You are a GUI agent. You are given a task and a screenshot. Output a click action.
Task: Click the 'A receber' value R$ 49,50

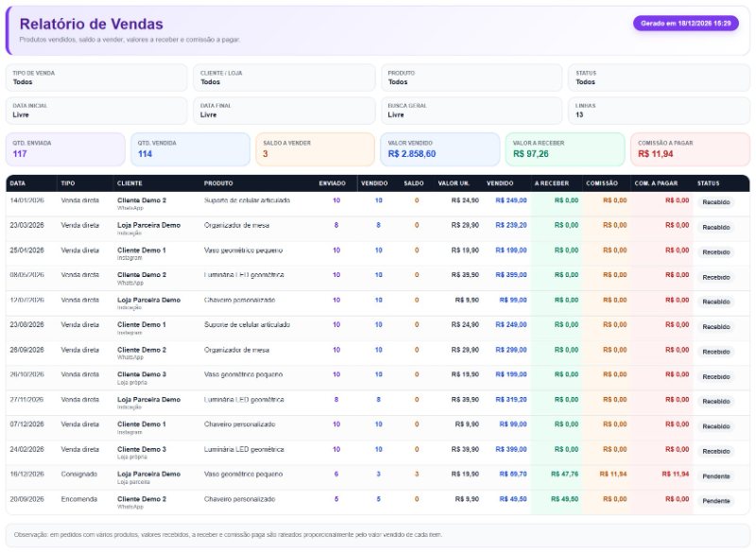point(564,499)
